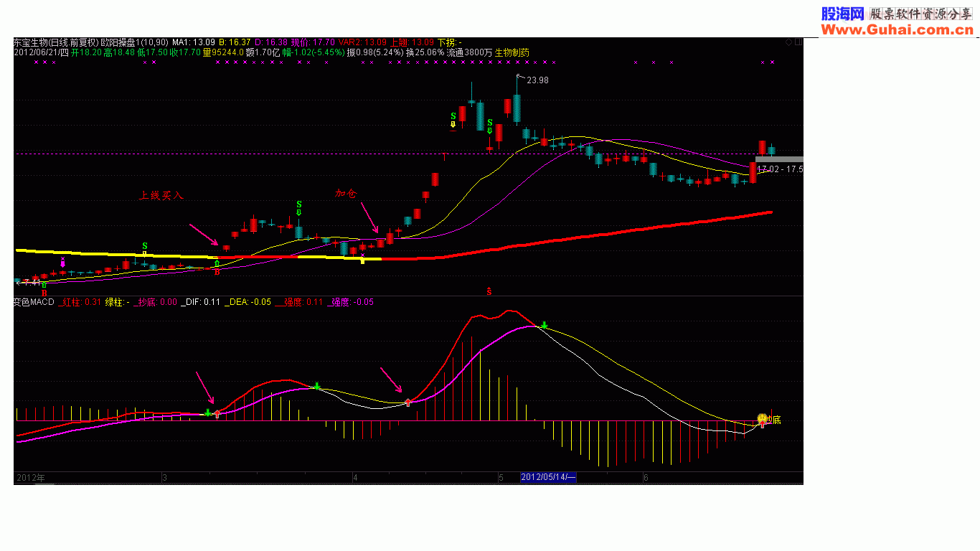The image size is (980, 551).
Task: Click month 3 on the time axis
Action: point(164,477)
